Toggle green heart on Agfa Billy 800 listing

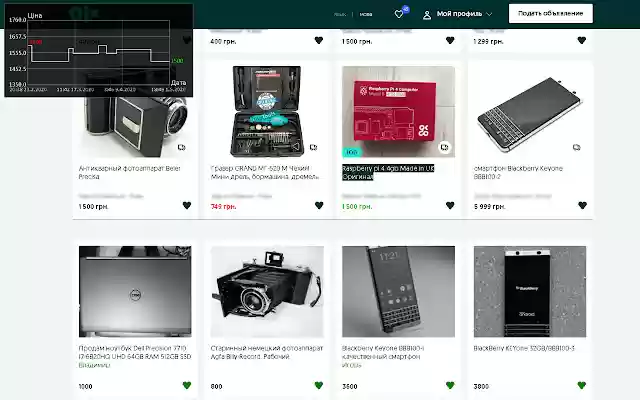click(x=319, y=385)
